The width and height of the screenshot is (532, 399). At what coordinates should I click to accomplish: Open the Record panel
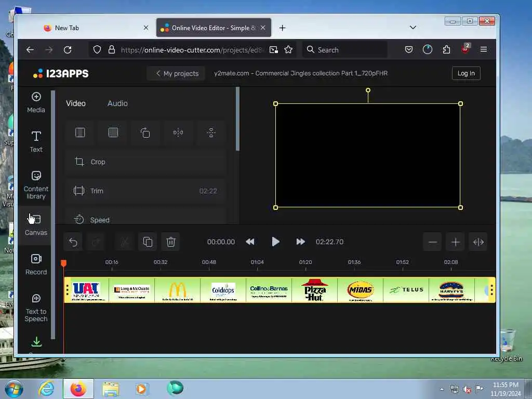(36, 264)
